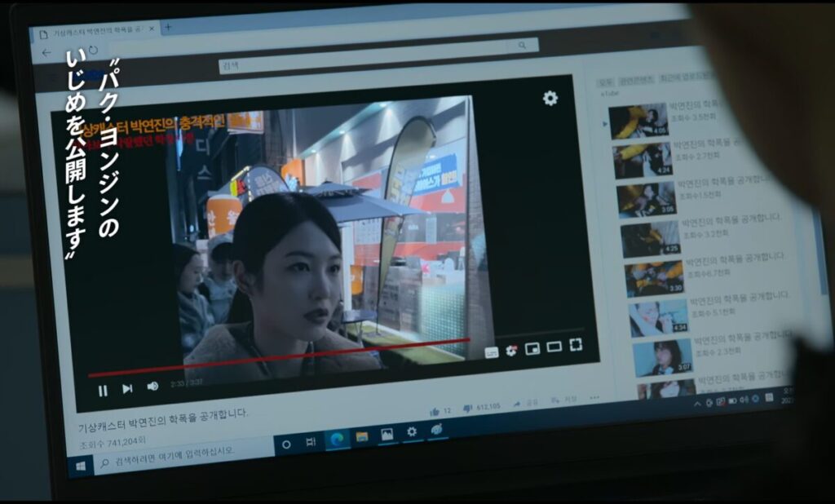The width and height of the screenshot is (835, 504).
Task: Enter fullscreen mode
Action: pyautogui.click(x=576, y=345)
